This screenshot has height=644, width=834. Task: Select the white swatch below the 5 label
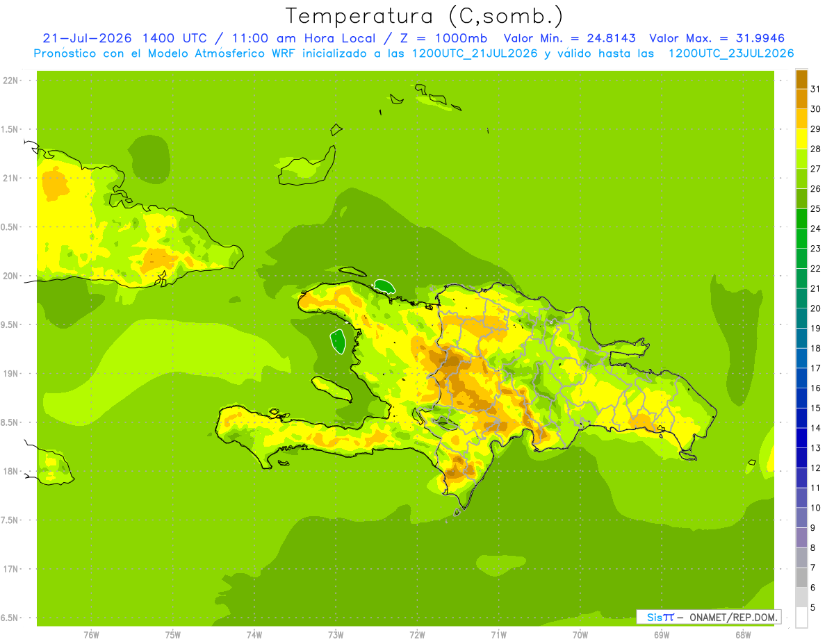tap(801, 618)
